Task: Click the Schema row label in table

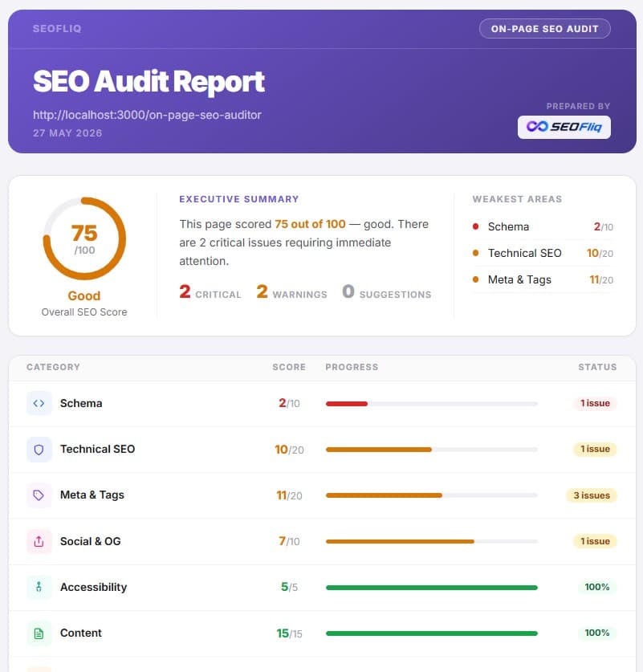Action: (x=81, y=403)
